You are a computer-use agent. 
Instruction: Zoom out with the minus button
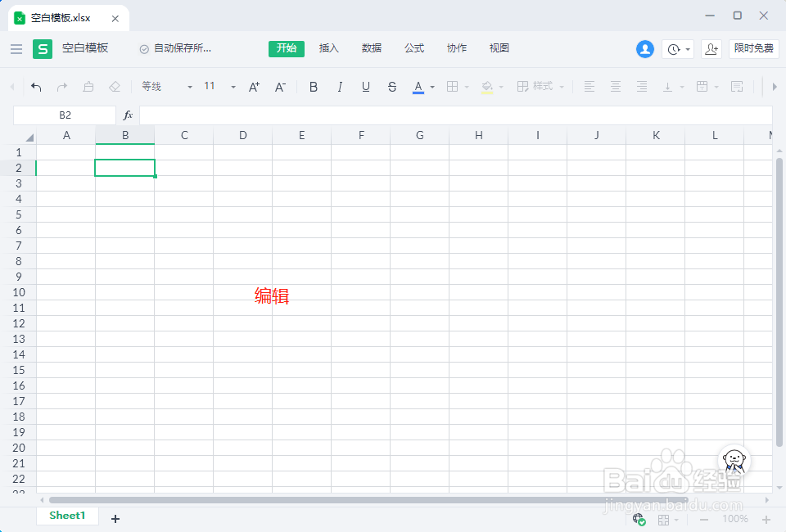(x=704, y=520)
